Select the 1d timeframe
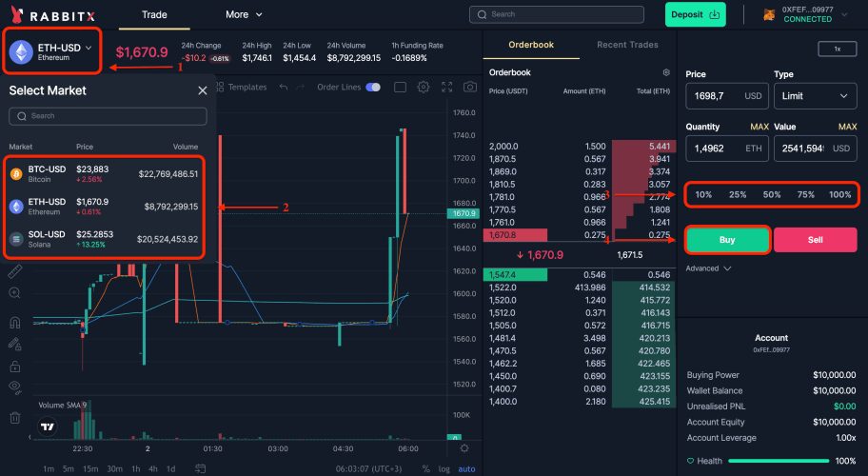 click(x=171, y=468)
